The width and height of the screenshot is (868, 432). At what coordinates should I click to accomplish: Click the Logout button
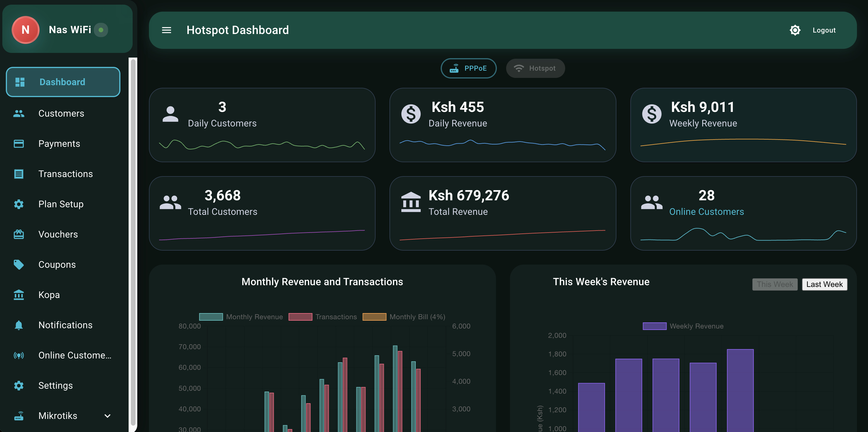[824, 30]
